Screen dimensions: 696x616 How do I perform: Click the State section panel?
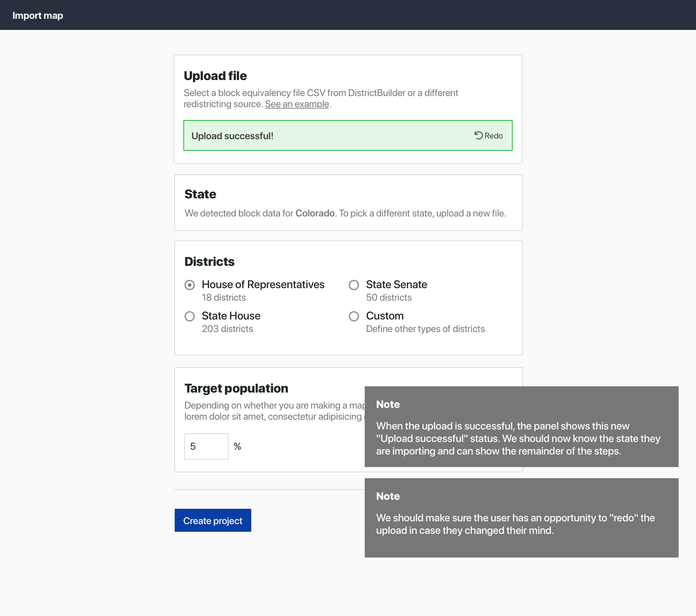click(348, 203)
